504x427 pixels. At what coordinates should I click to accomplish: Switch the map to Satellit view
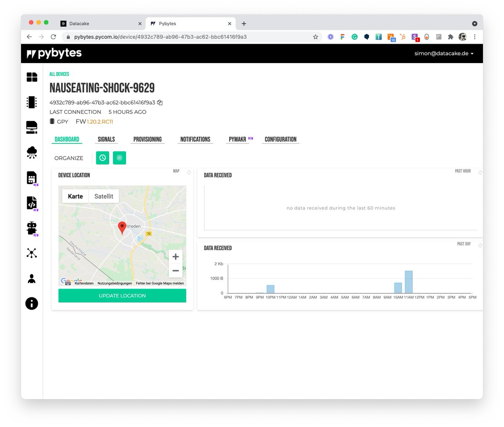tap(103, 196)
